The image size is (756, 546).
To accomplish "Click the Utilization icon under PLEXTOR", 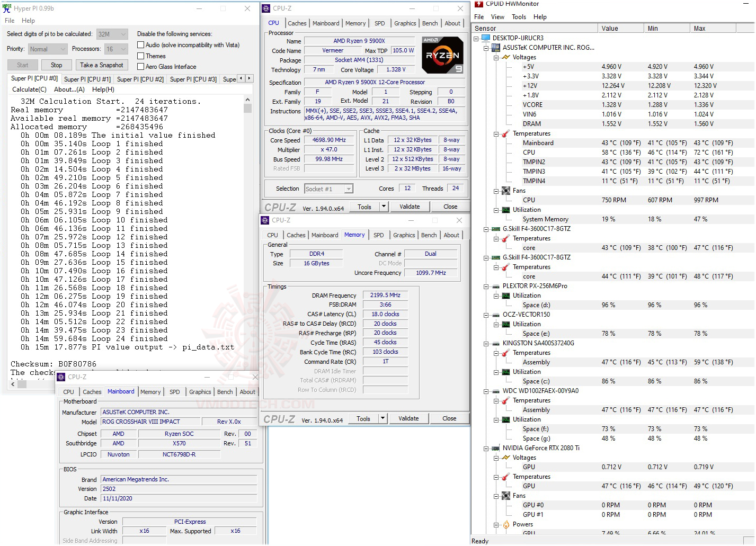I will (x=506, y=296).
